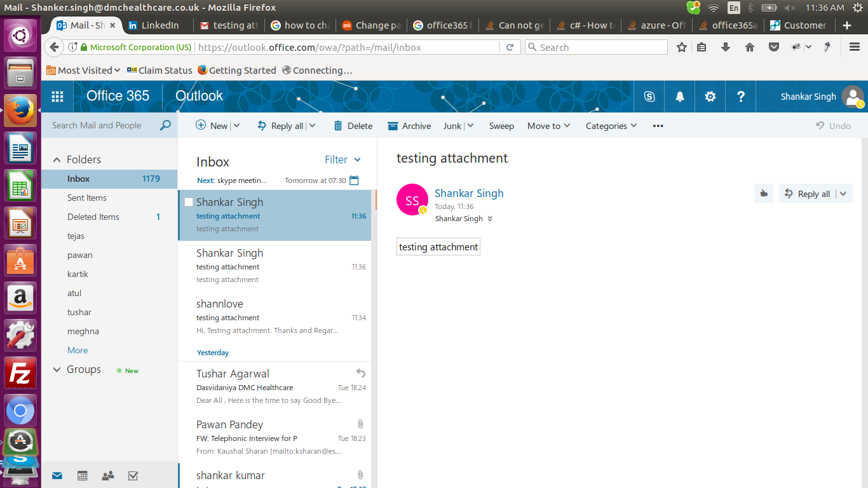
Task: Save page to Pocket icon
Action: tap(774, 47)
